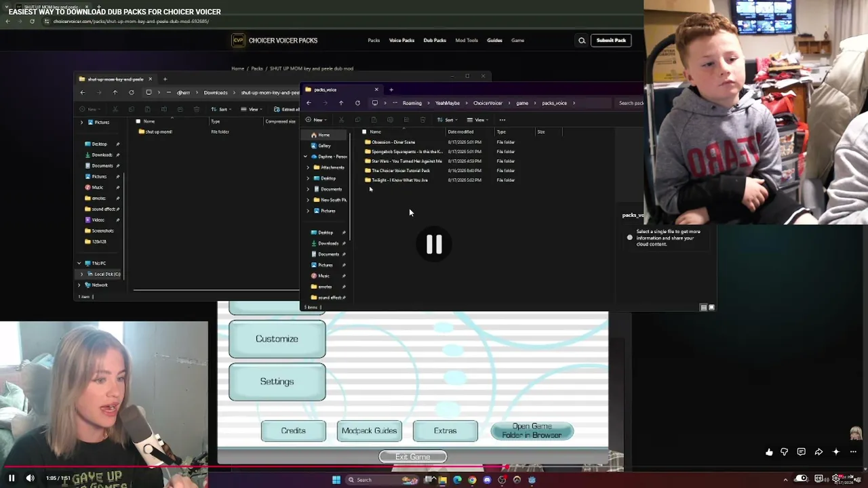Pause the video from the bottom-left player control
The image size is (868, 488).
pyautogui.click(x=12, y=478)
